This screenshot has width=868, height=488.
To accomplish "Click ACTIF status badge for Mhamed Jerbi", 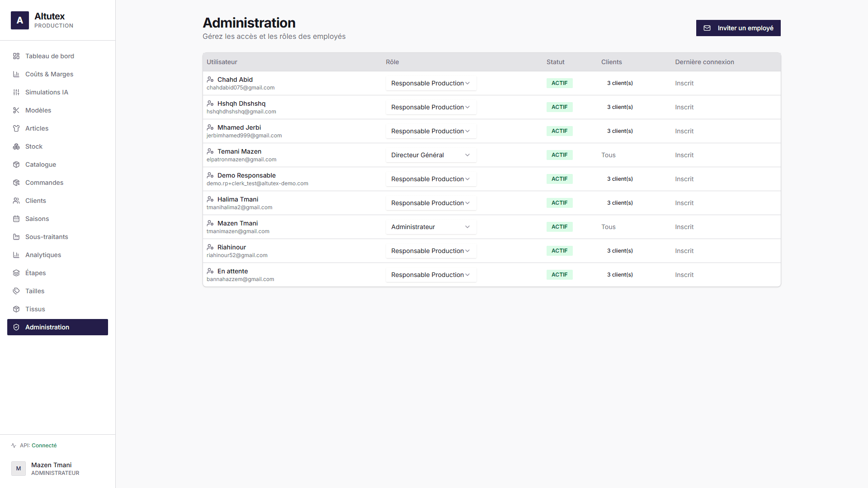I will pos(559,131).
